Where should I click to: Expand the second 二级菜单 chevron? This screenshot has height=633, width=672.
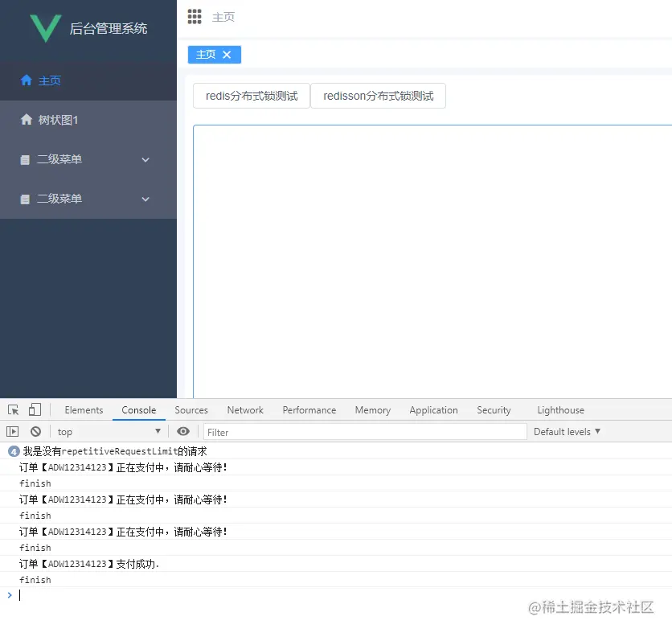click(x=145, y=199)
